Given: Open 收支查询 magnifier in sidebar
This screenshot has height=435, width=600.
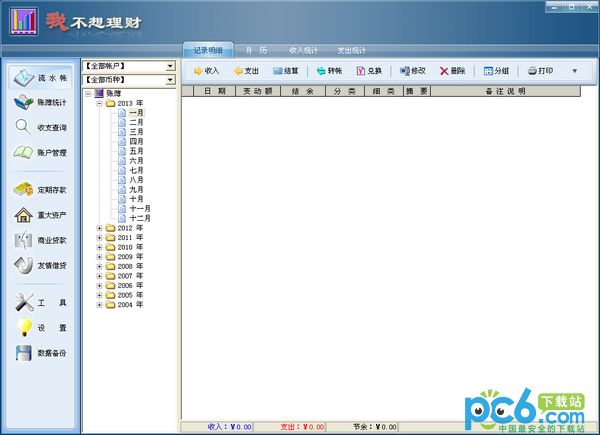Looking at the screenshot, I should click(40, 127).
